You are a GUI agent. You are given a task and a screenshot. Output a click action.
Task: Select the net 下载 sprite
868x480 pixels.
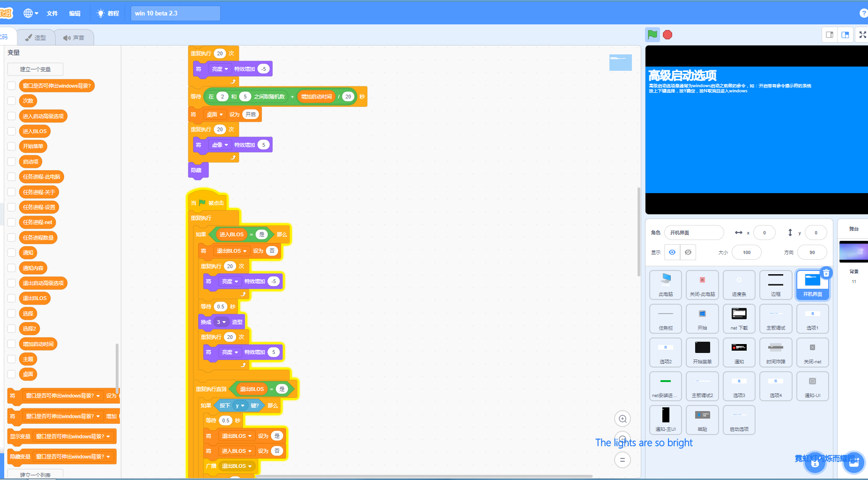(x=739, y=318)
